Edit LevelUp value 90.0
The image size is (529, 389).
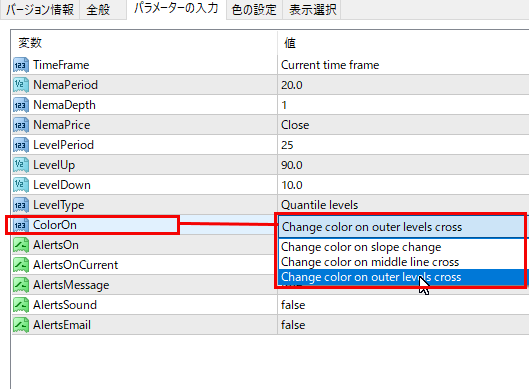pyautogui.click(x=403, y=165)
